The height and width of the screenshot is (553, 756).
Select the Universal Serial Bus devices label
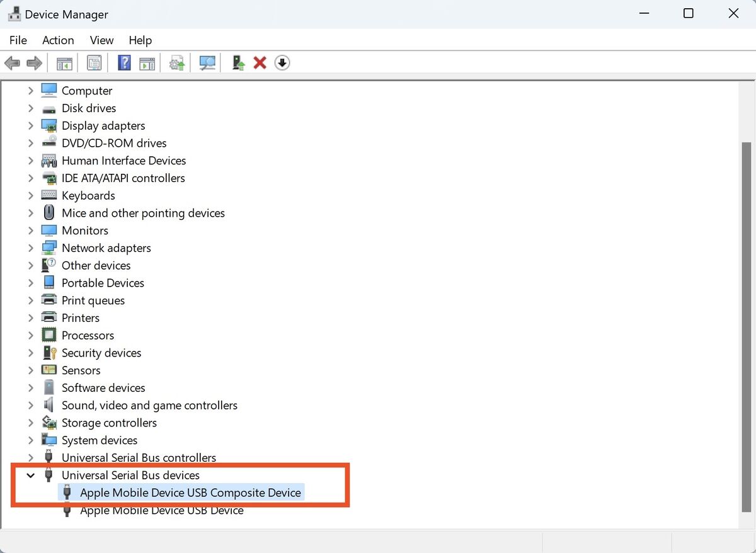pyautogui.click(x=130, y=476)
